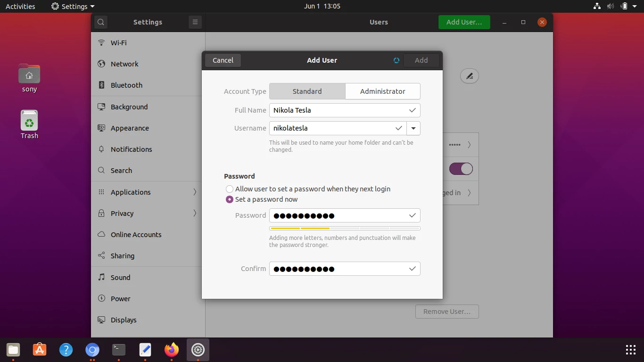Click the Username field containing nikolatesla

(x=338, y=128)
